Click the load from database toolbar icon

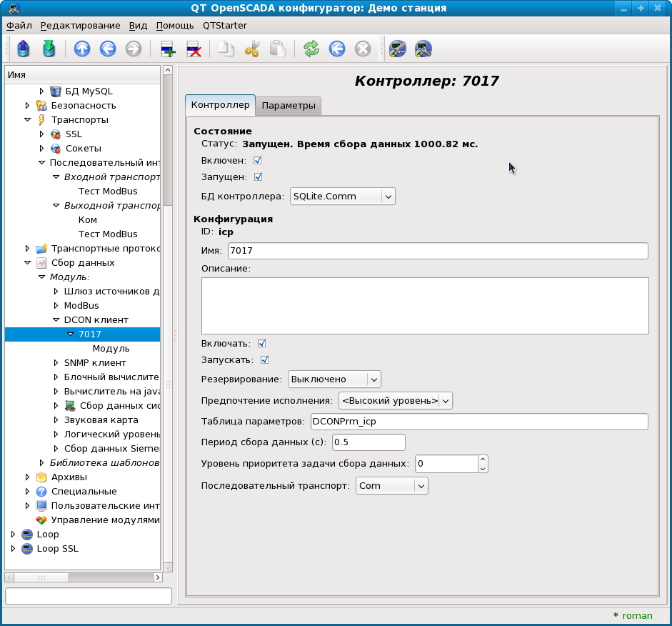(x=23, y=49)
